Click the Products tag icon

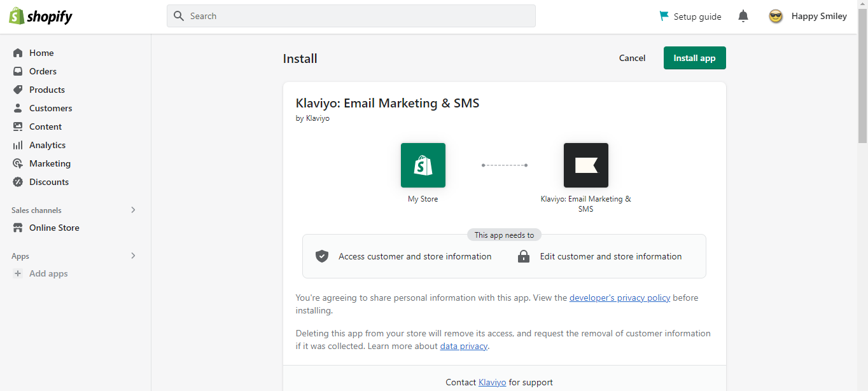[18, 90]
